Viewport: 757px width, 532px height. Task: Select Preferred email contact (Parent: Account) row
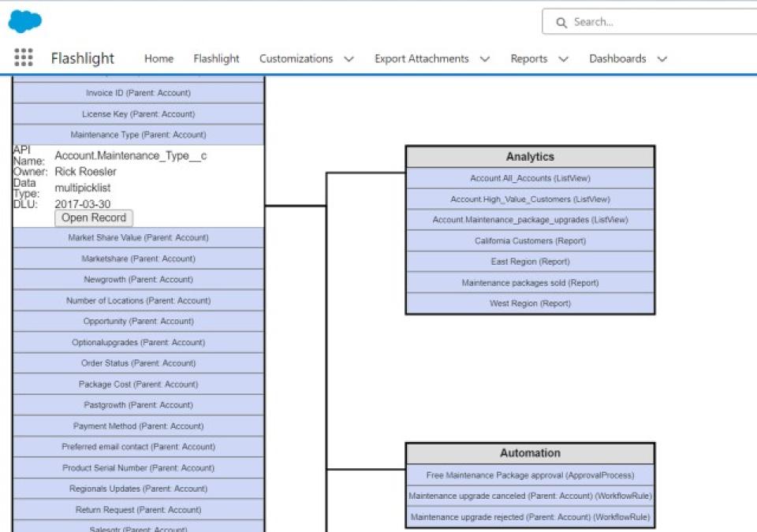[x=139, y=447]
